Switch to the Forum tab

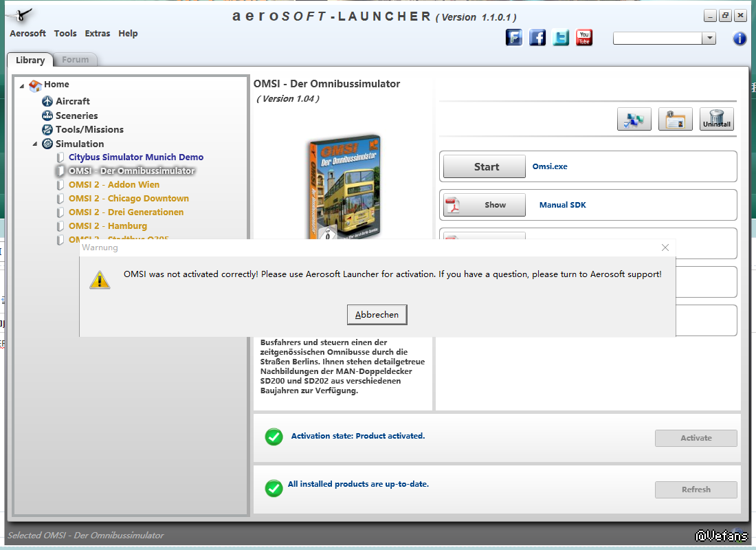coord(75,60)
